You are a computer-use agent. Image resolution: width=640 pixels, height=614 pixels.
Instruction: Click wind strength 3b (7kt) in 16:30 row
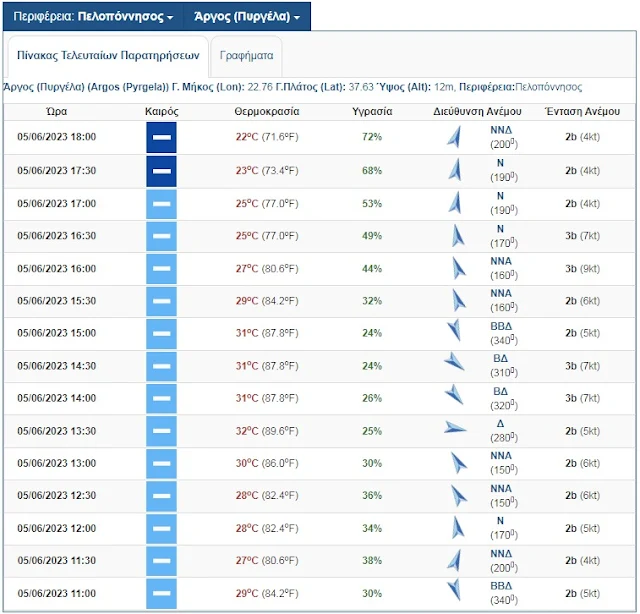click(x=582, y=236)
